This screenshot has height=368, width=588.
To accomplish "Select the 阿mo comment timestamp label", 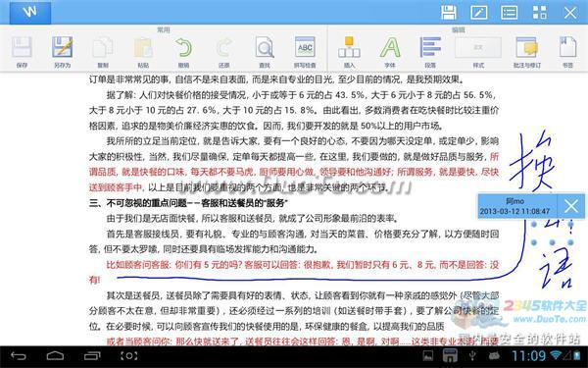I will pyautogui.click(x=514, y=211).
